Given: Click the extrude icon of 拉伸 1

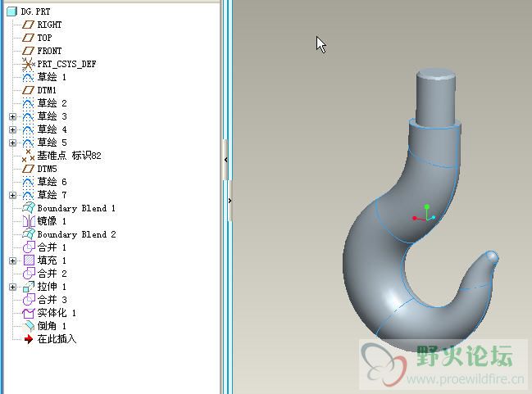Looking at the screenshot, I should tap(29, 287).
